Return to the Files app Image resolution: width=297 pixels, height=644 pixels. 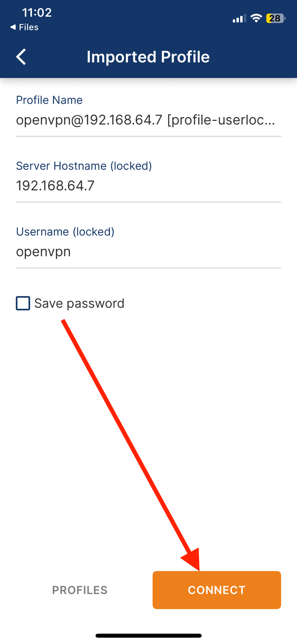point(28,27)
